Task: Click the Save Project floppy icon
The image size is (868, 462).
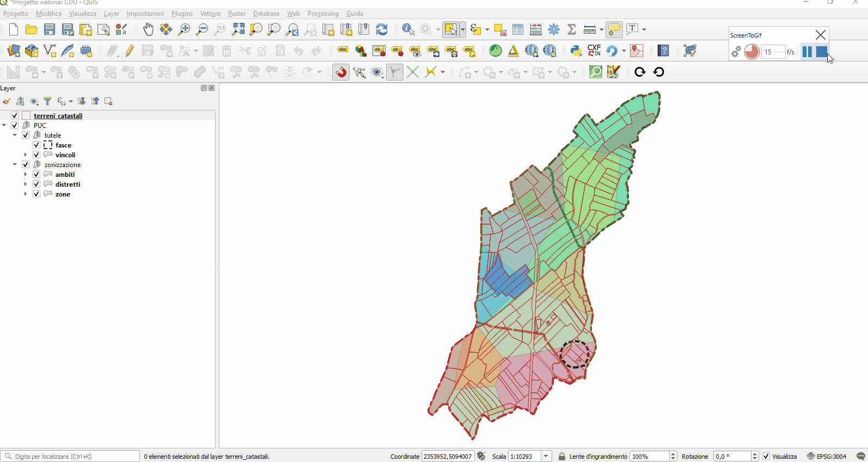Action: (50, 29)
